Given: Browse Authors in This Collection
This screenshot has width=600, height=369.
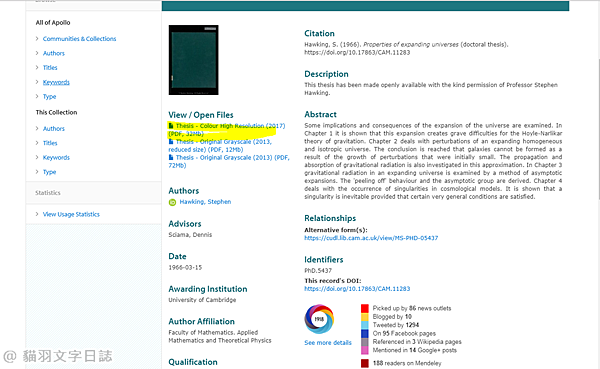Looking at the screenshot, I should [54, 129].
